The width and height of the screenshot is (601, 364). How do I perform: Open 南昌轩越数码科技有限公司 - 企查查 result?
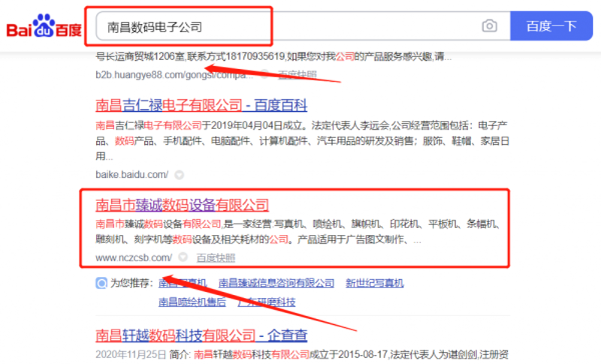click(x=201, y=335)
